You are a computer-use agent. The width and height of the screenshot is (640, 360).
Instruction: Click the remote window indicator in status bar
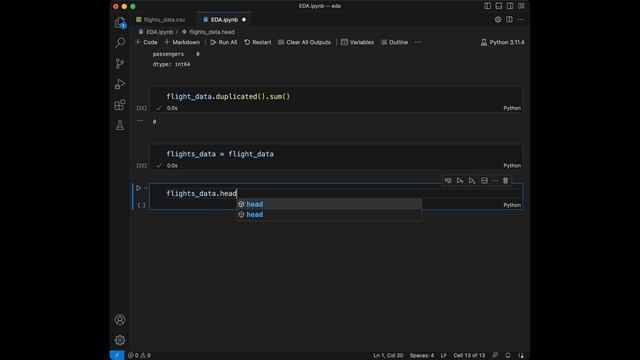pyautogui.click(x=117, y=355)
